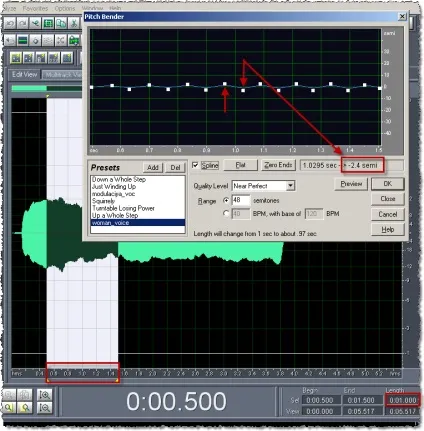424x431 pixels.
Task: Click the Add preset button
Action: pyautogui.click(x=153, y=167)
